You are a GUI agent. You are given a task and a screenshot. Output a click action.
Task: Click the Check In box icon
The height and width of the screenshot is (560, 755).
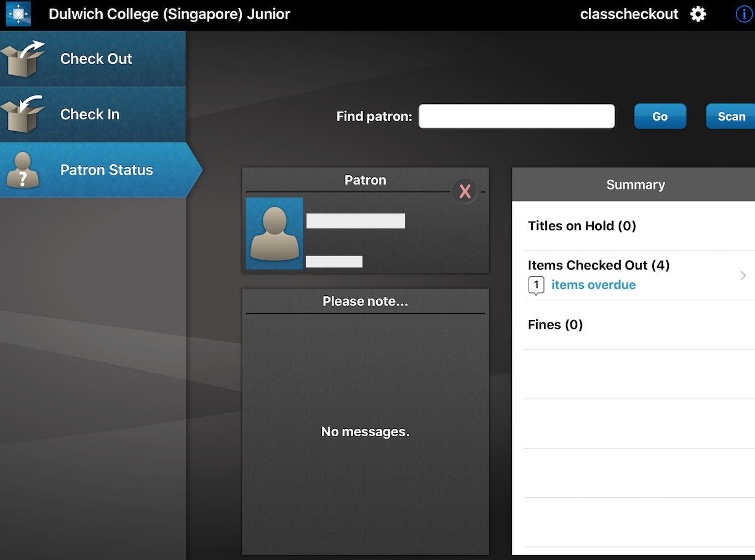(23, 114)
